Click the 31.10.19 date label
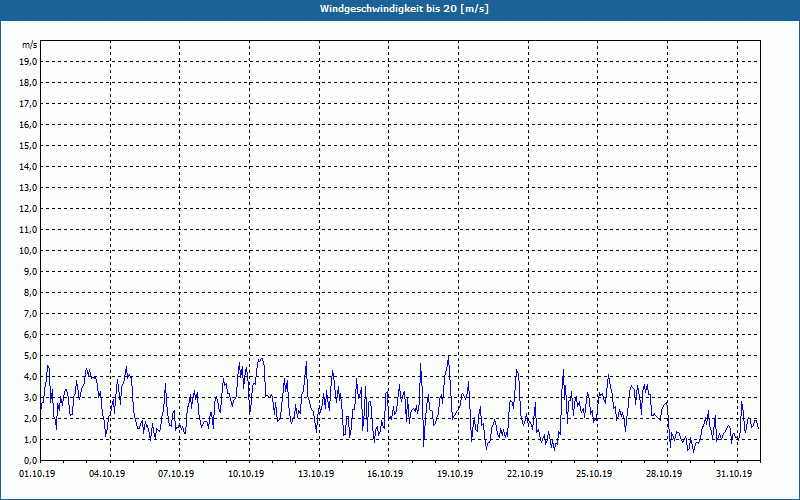Viewport: 800px width, 500px height. pyautogui.click(x=733, y=474)
